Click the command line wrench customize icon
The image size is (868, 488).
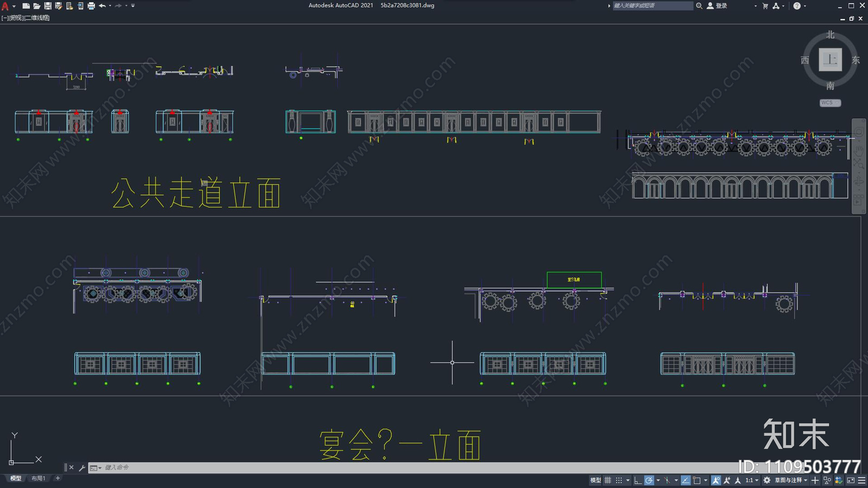pyautogui.click(x=82, y=467)
